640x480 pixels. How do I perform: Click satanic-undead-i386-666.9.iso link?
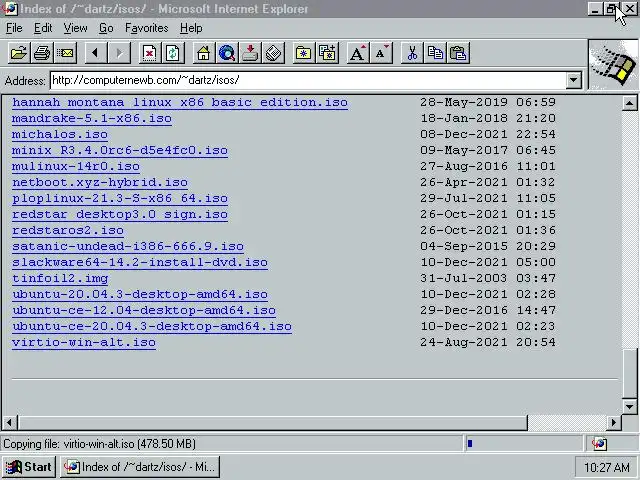128,246
